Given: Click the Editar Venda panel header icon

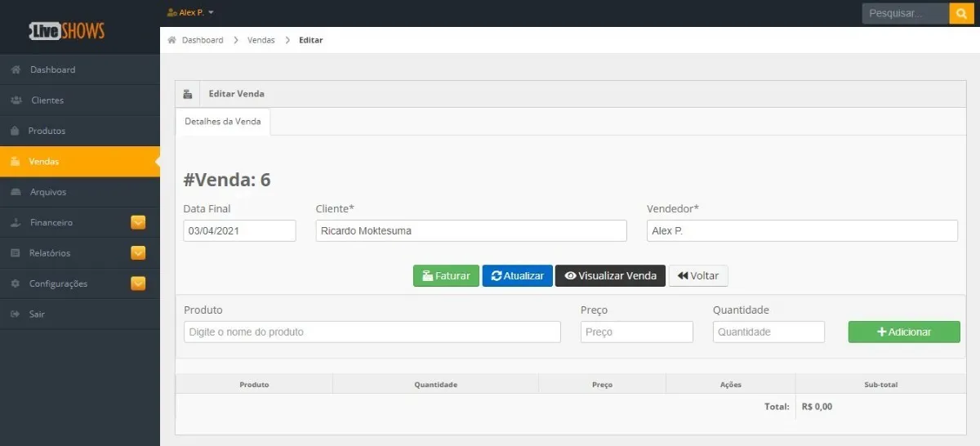Looking at the screenshot, I should (x=187, y=94).
